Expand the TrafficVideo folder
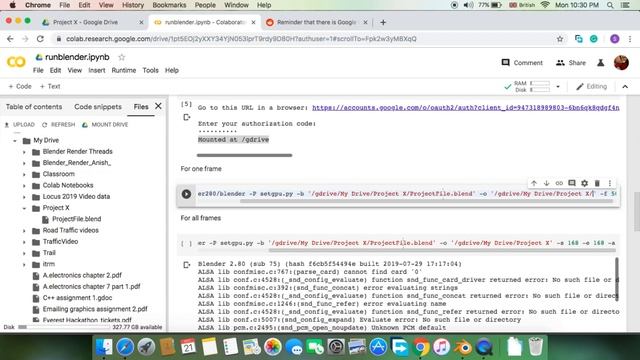 pyautogui.click(x=24, y=242)
